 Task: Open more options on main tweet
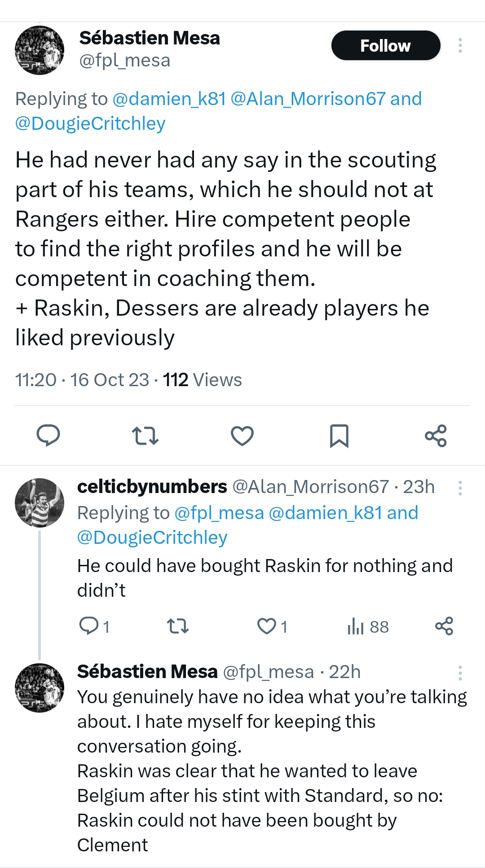(460, 45)
